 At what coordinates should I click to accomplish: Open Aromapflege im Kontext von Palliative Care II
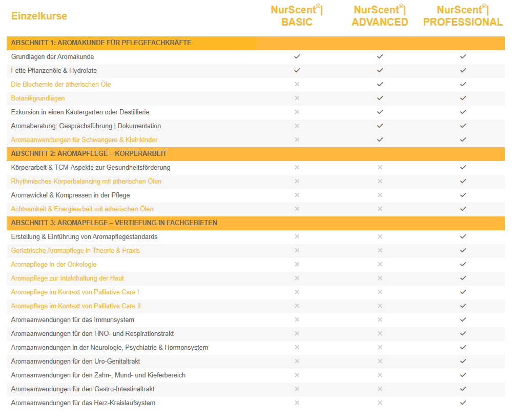(76, 306)
